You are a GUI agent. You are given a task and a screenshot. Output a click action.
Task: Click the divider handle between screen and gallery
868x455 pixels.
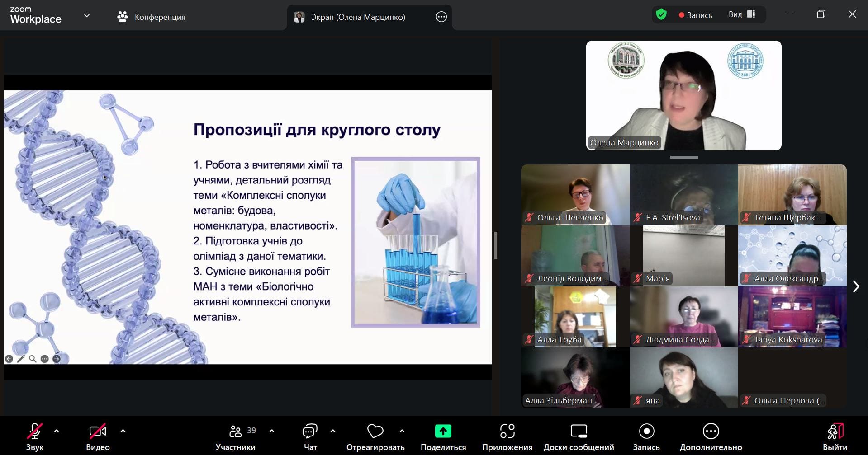(x=496, y=245)
